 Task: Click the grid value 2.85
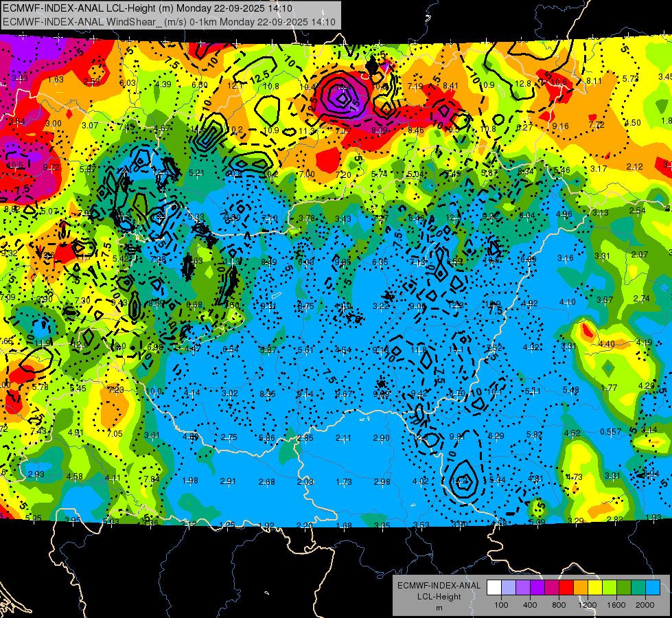tap(305, 438)
